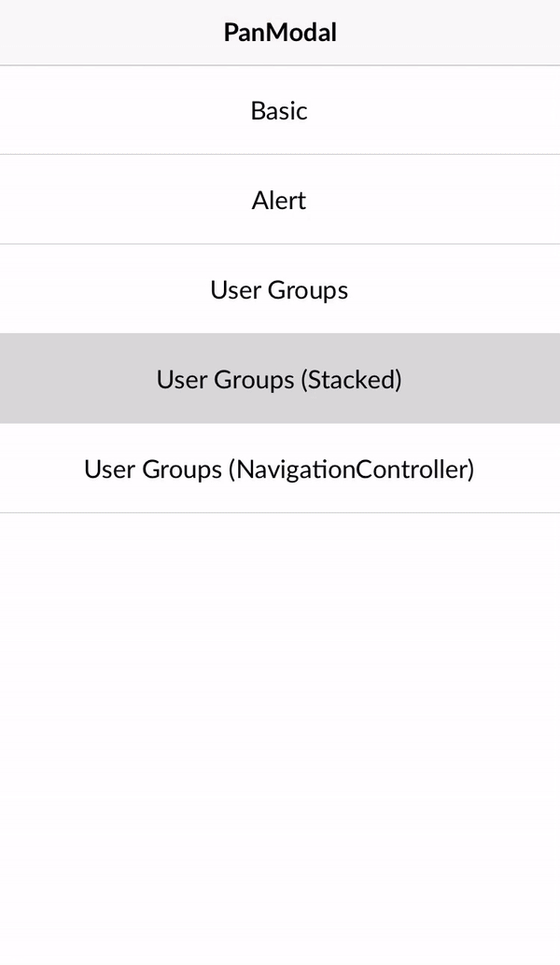
Task: Click the PanModal title in header
Action: coord(280,33)
